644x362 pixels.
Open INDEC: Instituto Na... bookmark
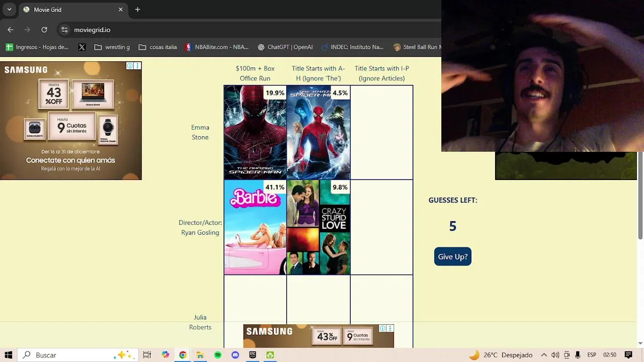[x=352, y=47]
